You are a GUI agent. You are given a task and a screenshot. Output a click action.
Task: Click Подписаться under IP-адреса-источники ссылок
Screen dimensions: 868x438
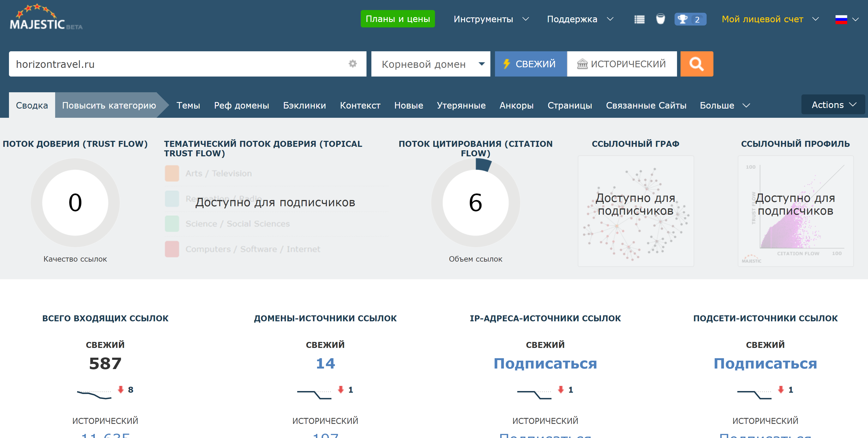(545, 363)
